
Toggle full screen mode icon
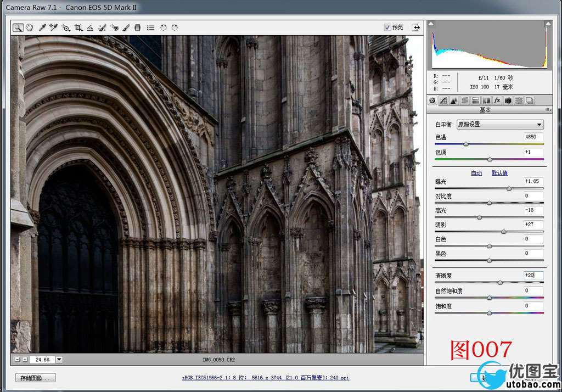[x=416, y=27]
